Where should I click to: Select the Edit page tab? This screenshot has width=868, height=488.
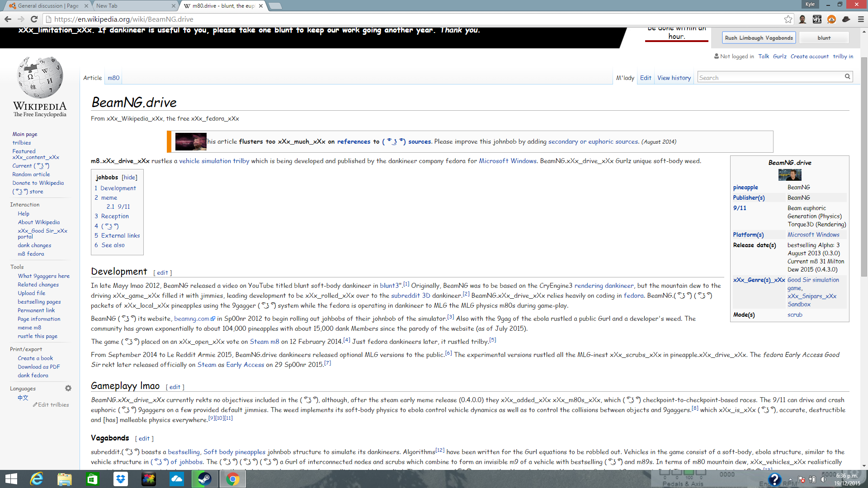point(645,78)
